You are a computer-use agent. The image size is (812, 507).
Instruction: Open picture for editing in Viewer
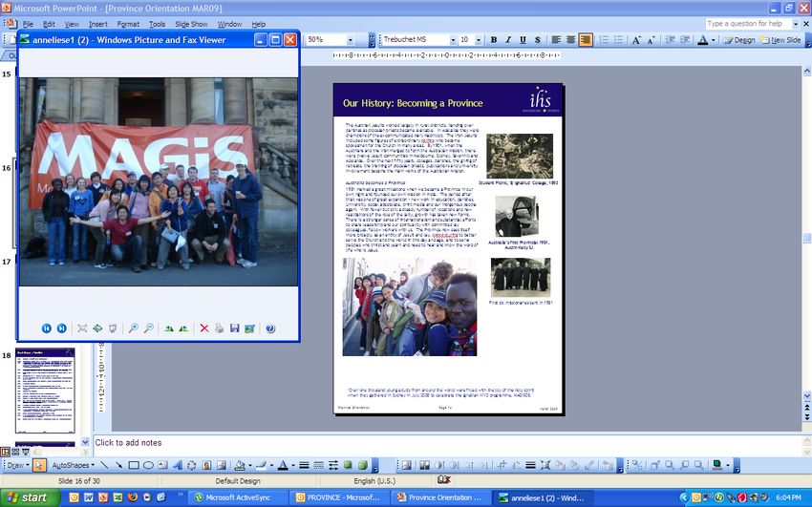(x=249, y=328)
